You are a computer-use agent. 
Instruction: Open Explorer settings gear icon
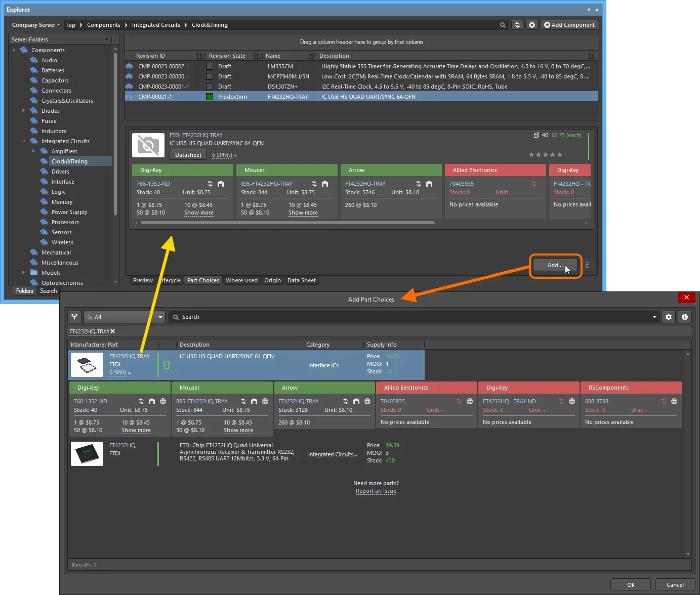click(x=532, y=25)
